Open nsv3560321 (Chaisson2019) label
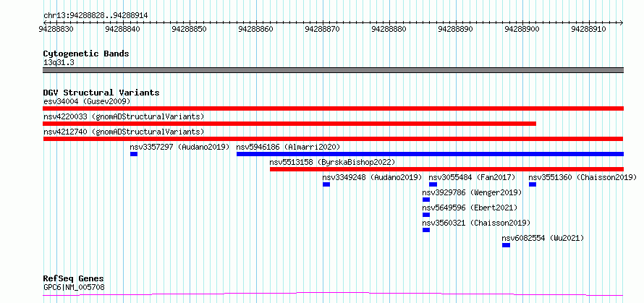 476,223
